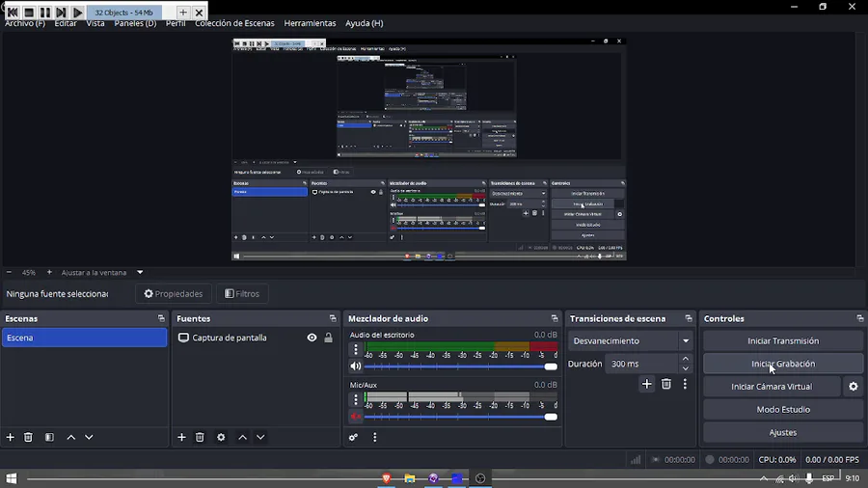Open Brave browser from taskbar
Screen dimensions: 868x488
[387, 478]
